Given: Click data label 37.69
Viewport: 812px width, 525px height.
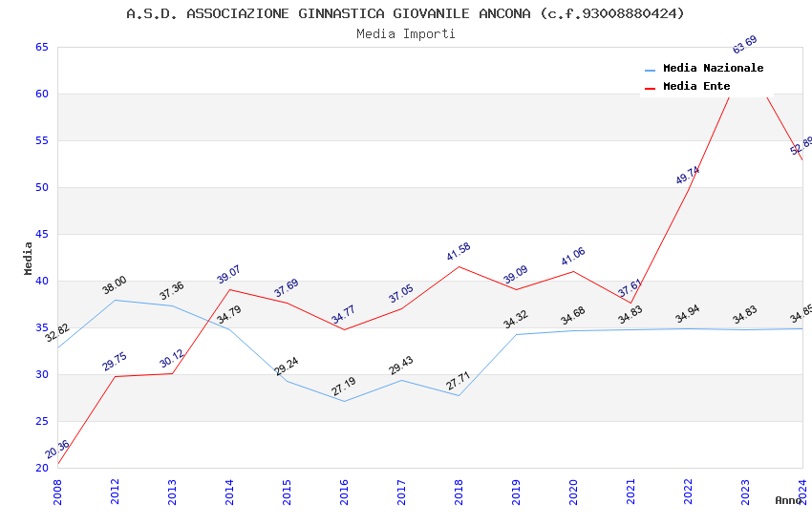Looking at the screenshot, I should coord(287,287).
